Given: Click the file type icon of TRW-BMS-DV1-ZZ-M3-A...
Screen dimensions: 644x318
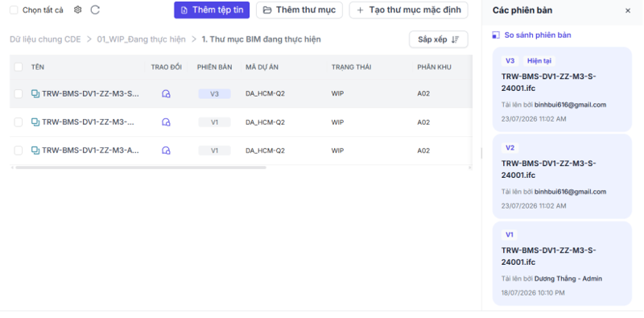Looking at the screenshot, I should (x=35, y=151).
